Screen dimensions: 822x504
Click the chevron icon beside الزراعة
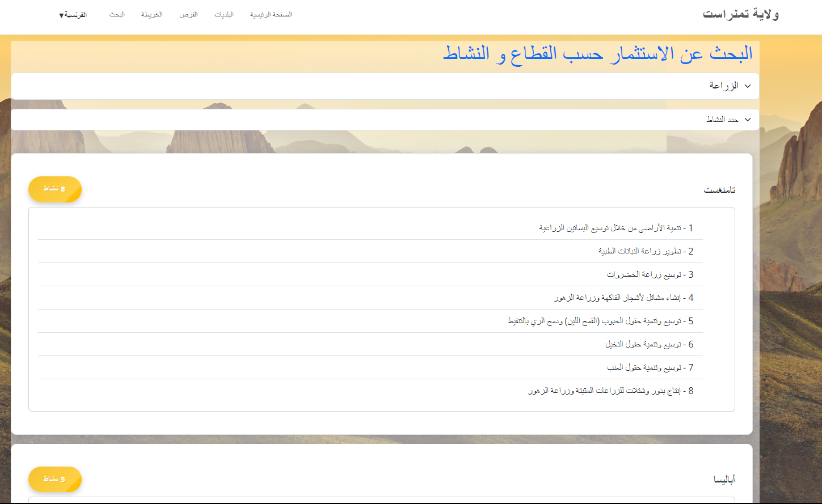(747, 86)
